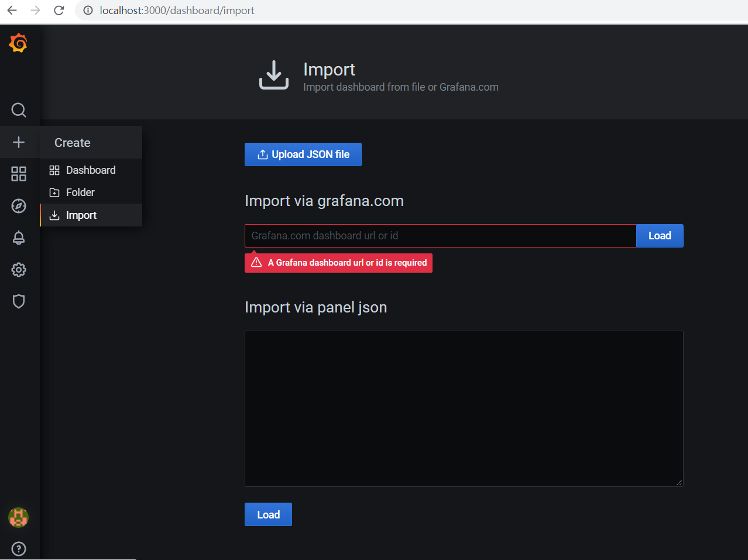The image size is (748, 560).
Task: Reload the page in browser
Action: pyautogui.click(x=59, y=11)
